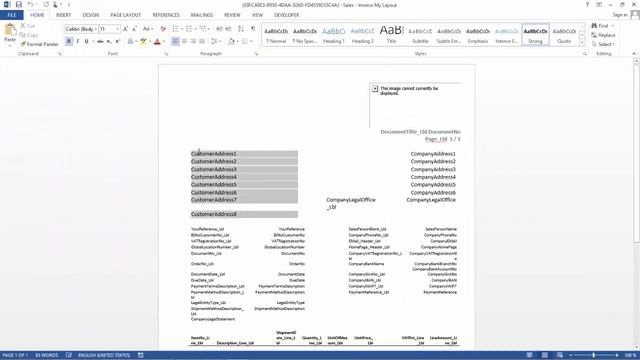The height and width of the screenshot is (360, 640).
Task: Apply the Heading 1 style
Action: click(334, 35)
